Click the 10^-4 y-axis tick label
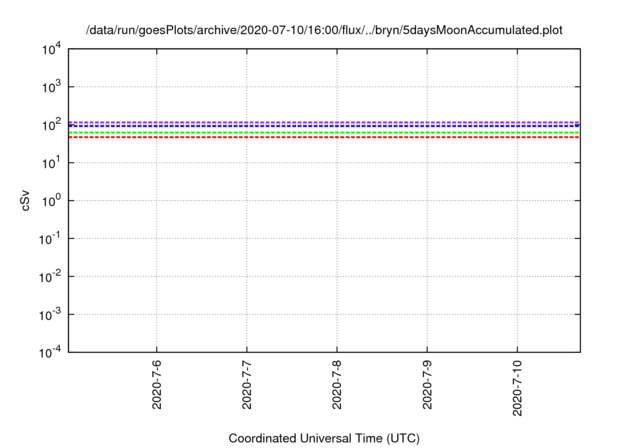Viewport: 640px width, 448px height. 50,352
